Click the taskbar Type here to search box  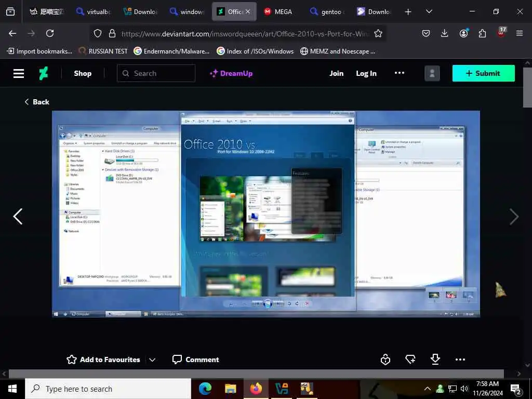[108, 389]
